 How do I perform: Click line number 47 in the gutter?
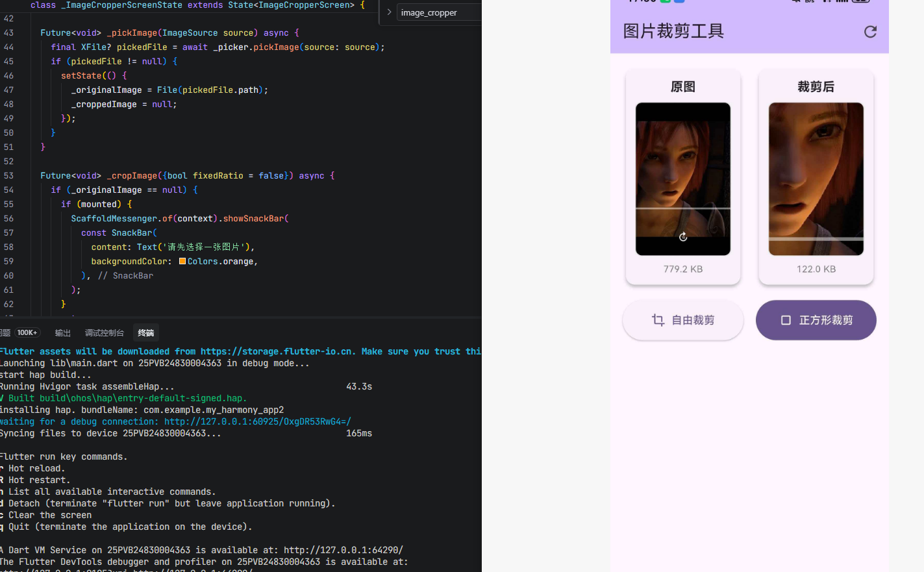click(8, 90)
